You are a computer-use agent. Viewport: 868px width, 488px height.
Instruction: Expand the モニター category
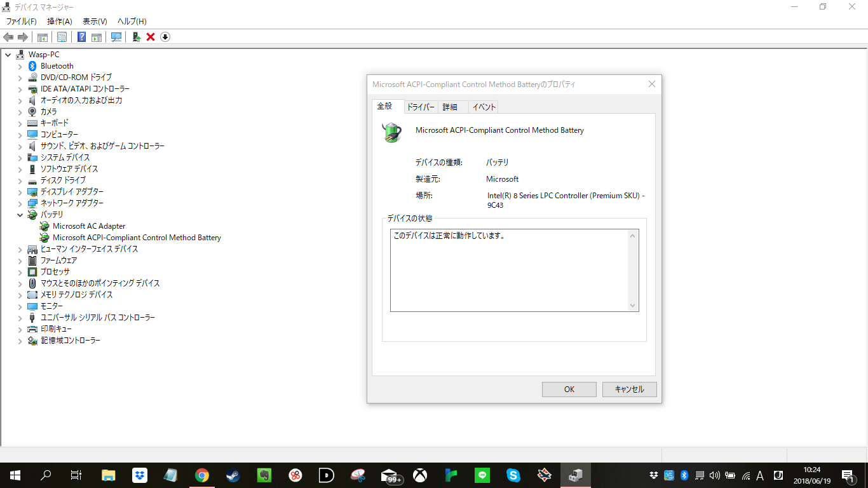[20, 306]
